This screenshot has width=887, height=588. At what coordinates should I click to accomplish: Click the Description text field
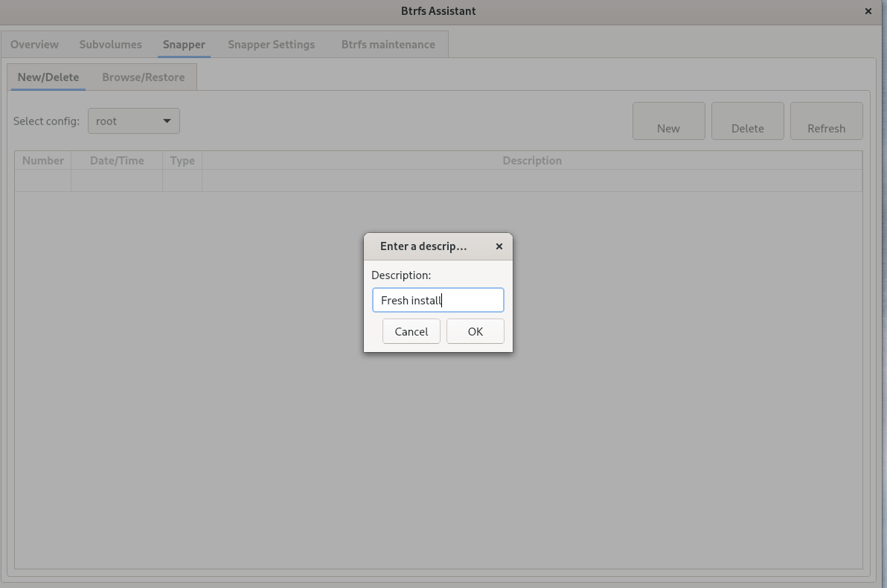tap(438, 300)
